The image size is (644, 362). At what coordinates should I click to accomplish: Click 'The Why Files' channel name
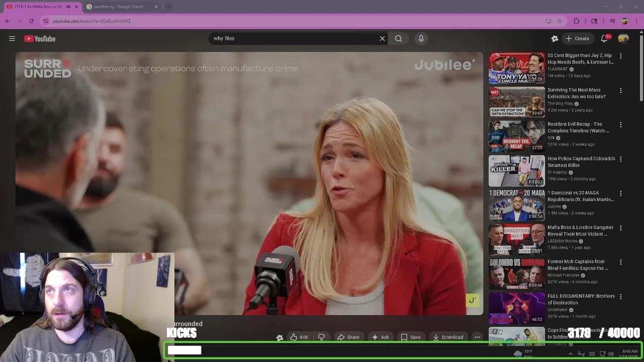click(x=560, y=104)
